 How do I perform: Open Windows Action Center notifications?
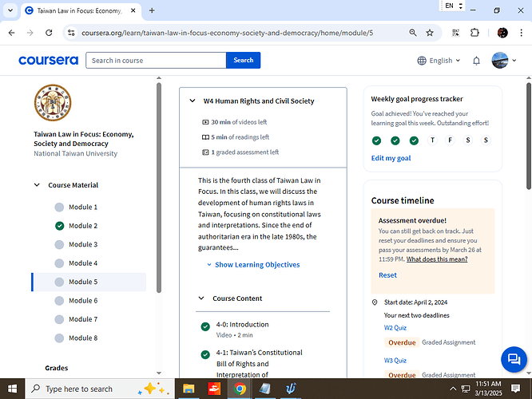[x=516, y=389]
